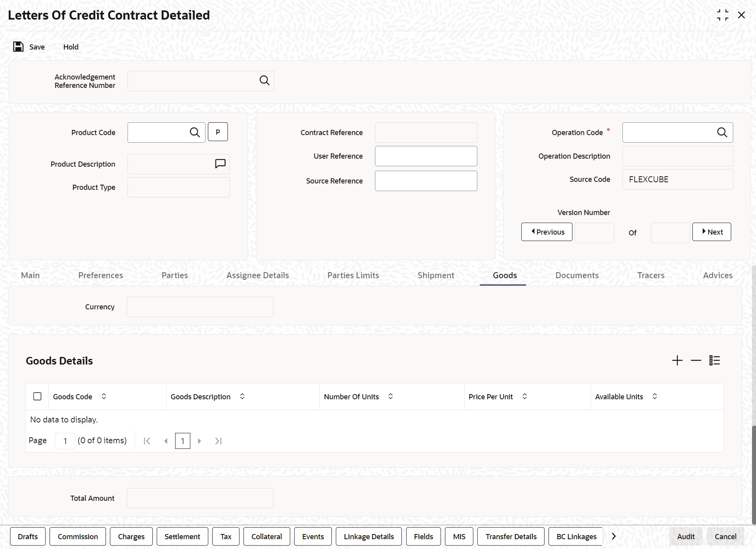Show more subsystem buttons with right chevron
Image resolution: width=756 pixels, height=550 pixels.
pyautogui.click(x=614, y=536)
